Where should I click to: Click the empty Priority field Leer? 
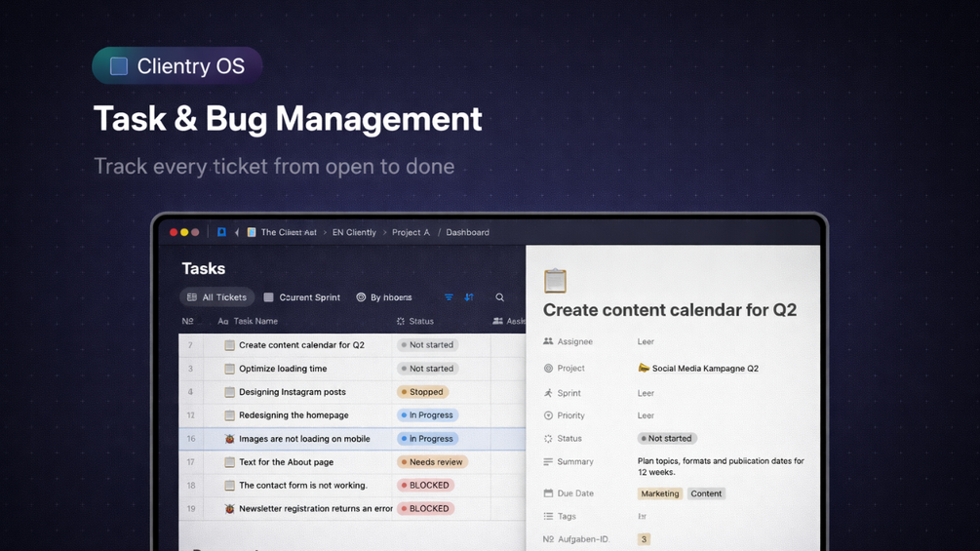click(646, 415)
